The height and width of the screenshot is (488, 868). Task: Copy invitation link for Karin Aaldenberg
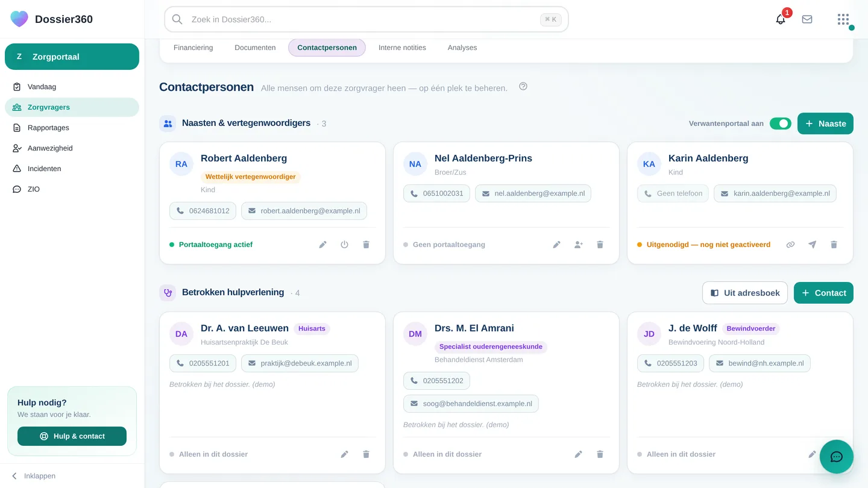(x=791, y=245)
